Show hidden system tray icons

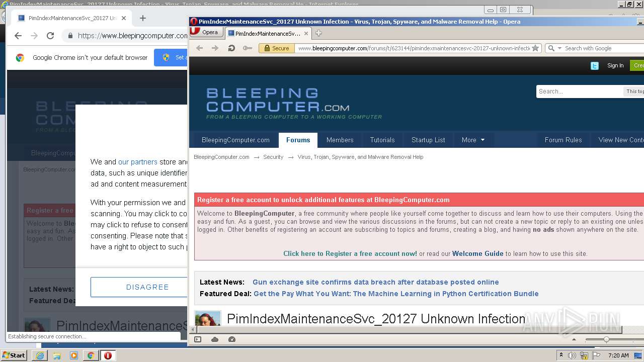point(561,355)
